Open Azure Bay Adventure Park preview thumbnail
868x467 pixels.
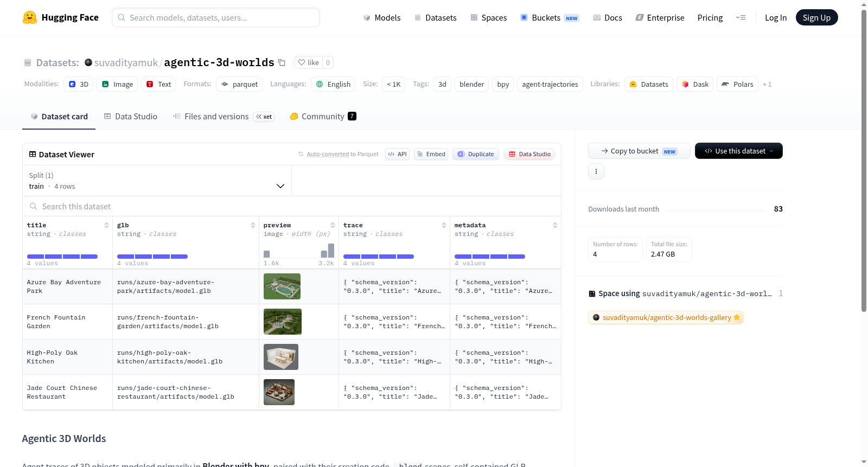[282, 286]
